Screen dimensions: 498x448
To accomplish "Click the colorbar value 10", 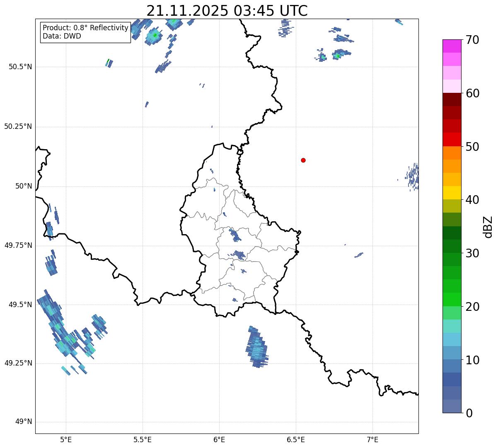I will tap(472, 360).
